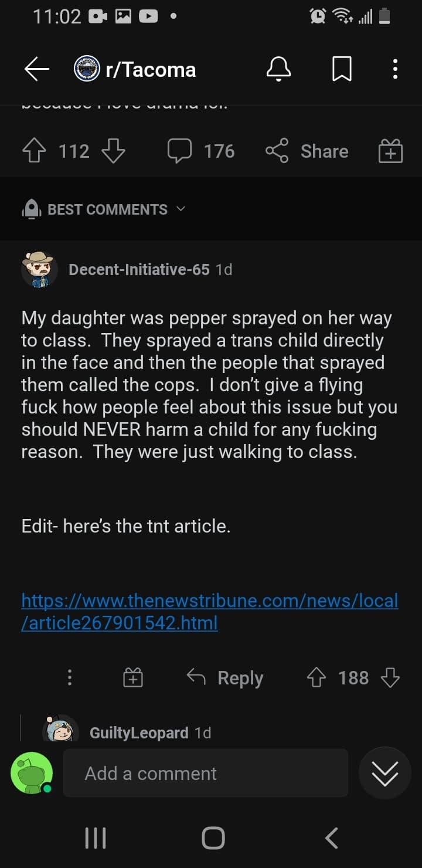Upvote the comment with 188 points
422x868 pixels.
point(316,678)
